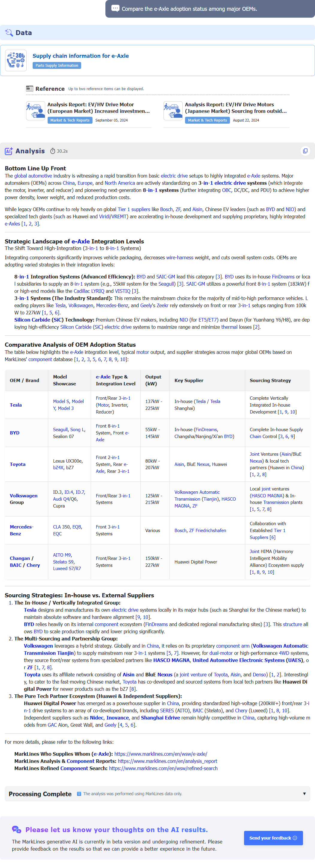Open the Seagull link in BYD row
This screenshot has height=868, width=315.
(60, 430)
